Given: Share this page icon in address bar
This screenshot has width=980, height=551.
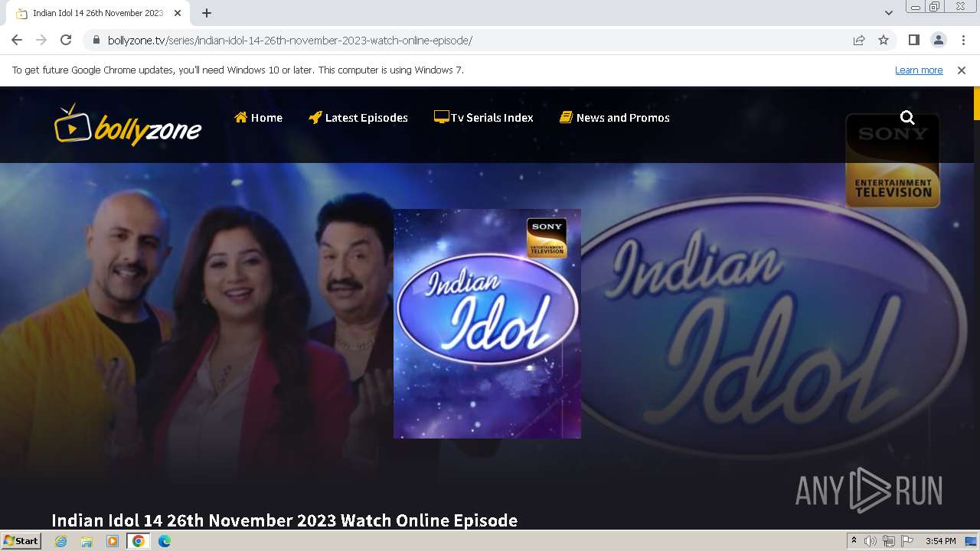Looking at the screenshot, I should 859,40.
